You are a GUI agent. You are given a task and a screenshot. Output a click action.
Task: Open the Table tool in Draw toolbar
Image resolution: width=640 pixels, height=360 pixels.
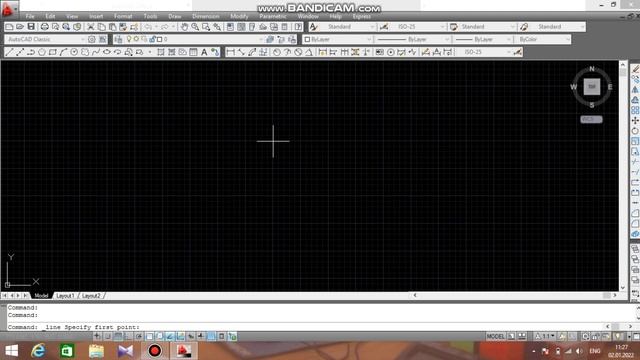pos(193,52)
